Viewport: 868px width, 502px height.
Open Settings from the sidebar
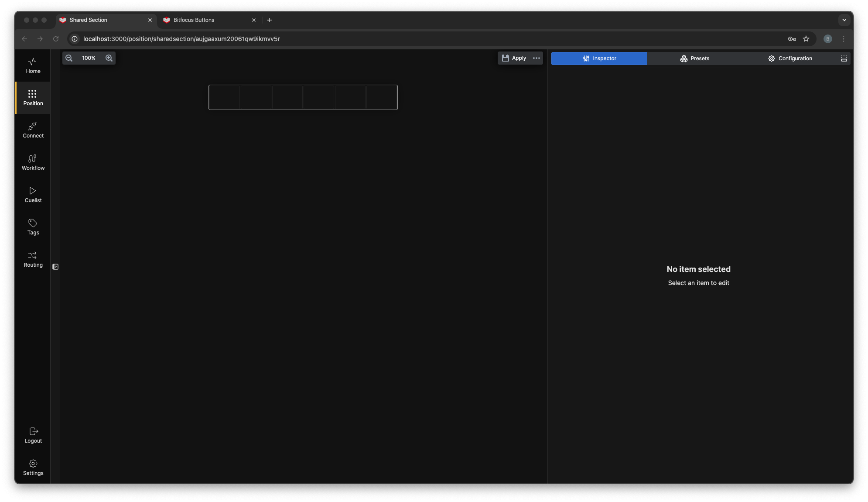[x=33, y=468]
